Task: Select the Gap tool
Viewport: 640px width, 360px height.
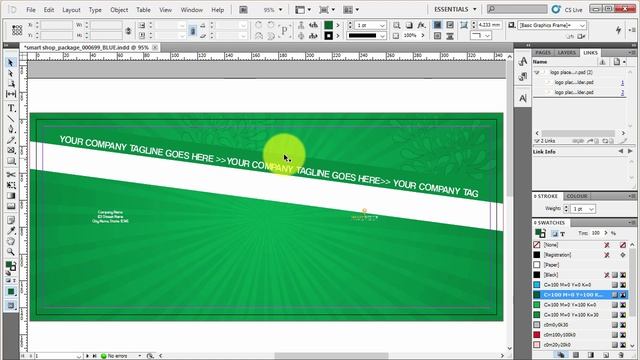Action: (x=11, y=94)
